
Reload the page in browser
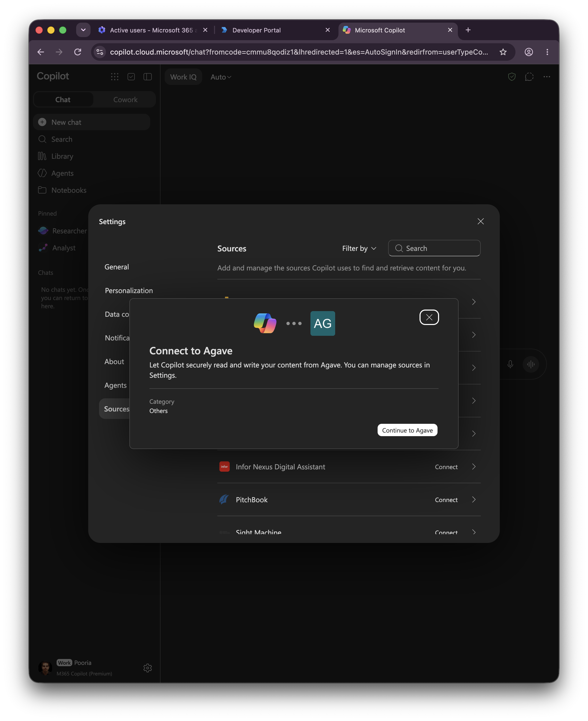pos(78,52)
